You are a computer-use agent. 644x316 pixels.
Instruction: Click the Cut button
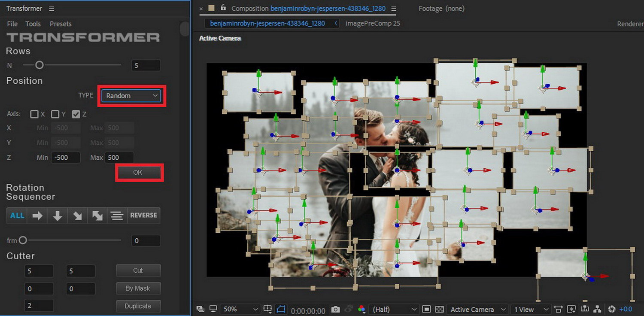pyautogui.click(x=138, y=270)
